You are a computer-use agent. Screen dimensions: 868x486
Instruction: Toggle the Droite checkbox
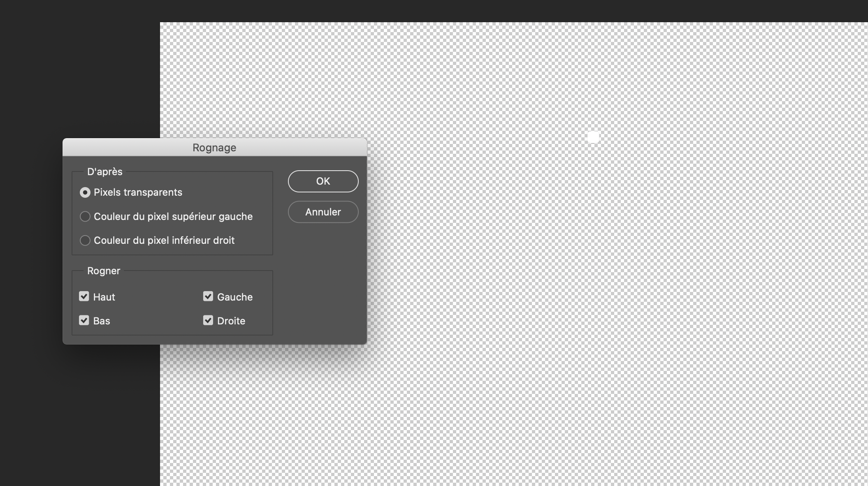pos(208,320)
